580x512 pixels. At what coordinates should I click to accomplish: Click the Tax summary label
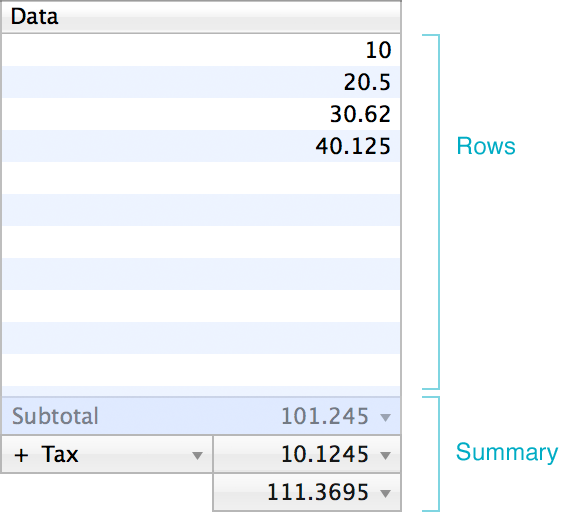60,454
